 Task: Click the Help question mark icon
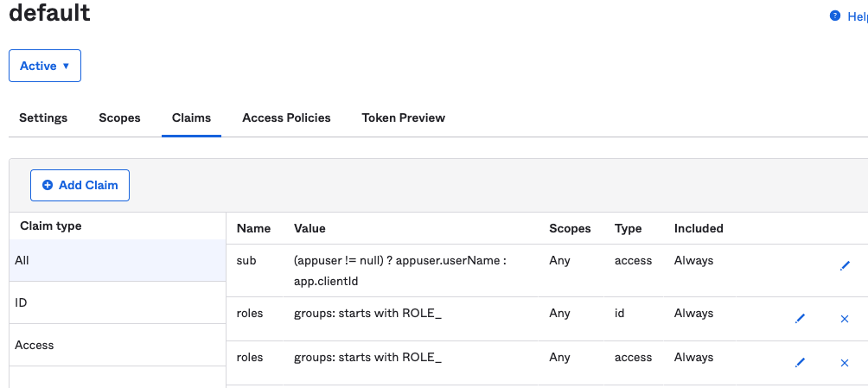835,16
